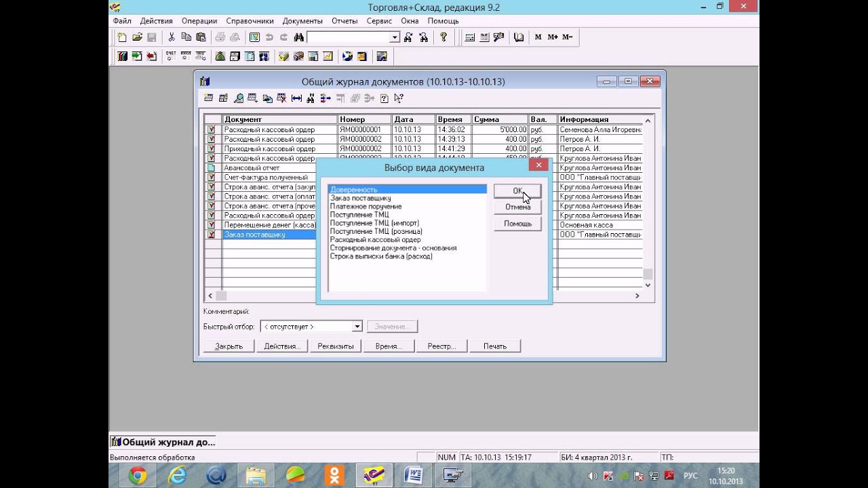Open Internet Explorer from the taskbar

click(x=177, y=475)
